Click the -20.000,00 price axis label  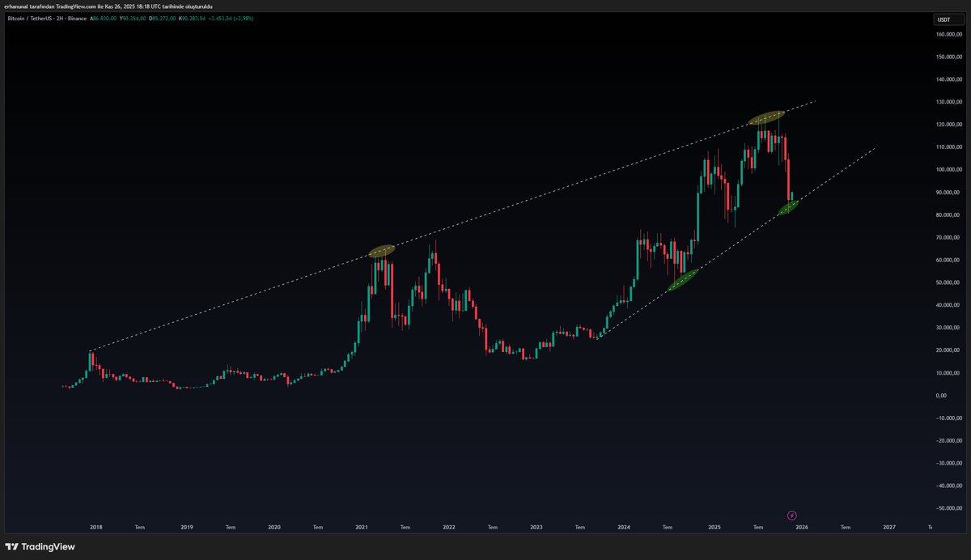[x=948, y=441]
